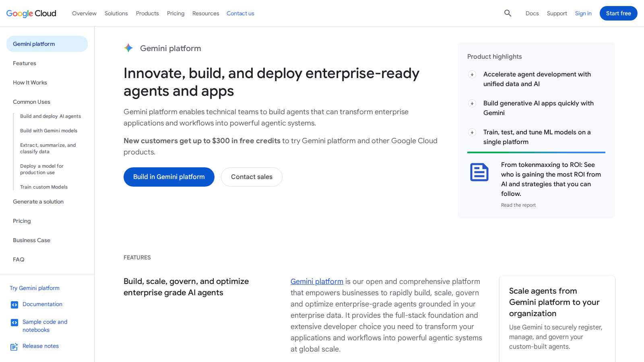Open Deploy a model for production use
The width and height of the screenshot is (644, 362).
pyautogui.click(x=42, y=169)
